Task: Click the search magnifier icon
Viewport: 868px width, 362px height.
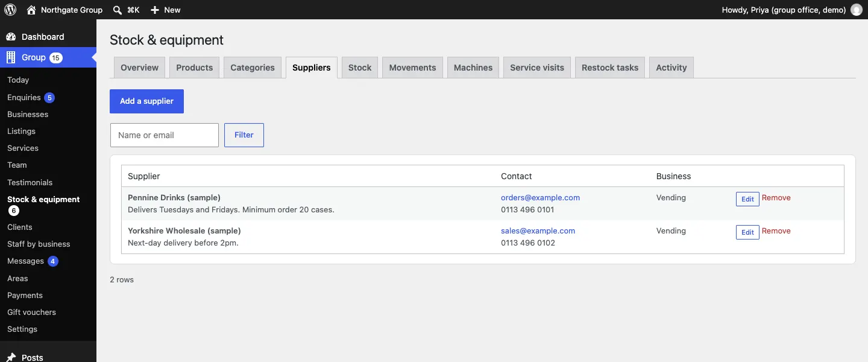Action: (x=118, y=10)
